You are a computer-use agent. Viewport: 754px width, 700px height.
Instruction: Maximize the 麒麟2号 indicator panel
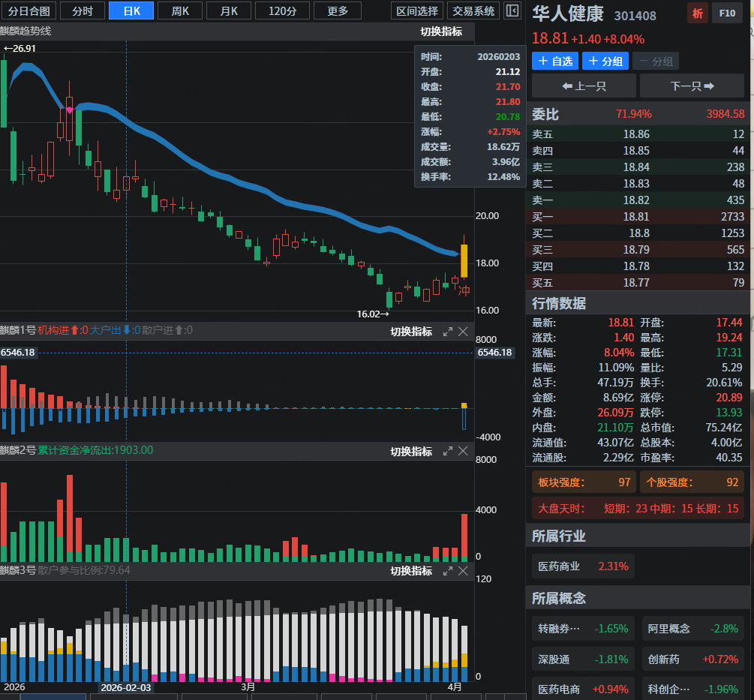(x=448, y=451)
